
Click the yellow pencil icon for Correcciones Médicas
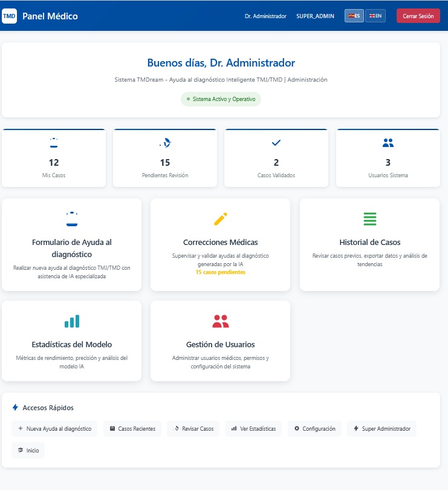tap(221, 219)
